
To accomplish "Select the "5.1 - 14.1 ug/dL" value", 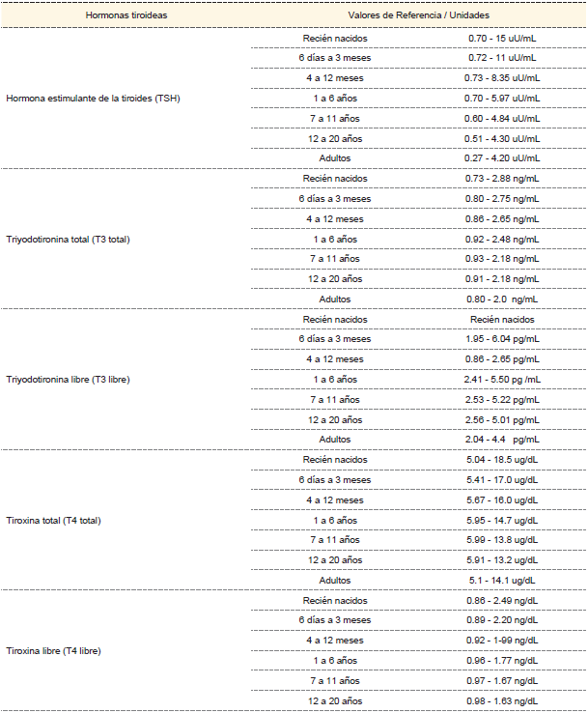I will click(502, 581).
